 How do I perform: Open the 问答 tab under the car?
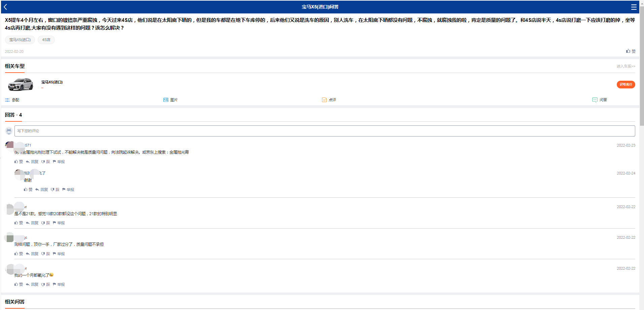(x=600, y=100)
